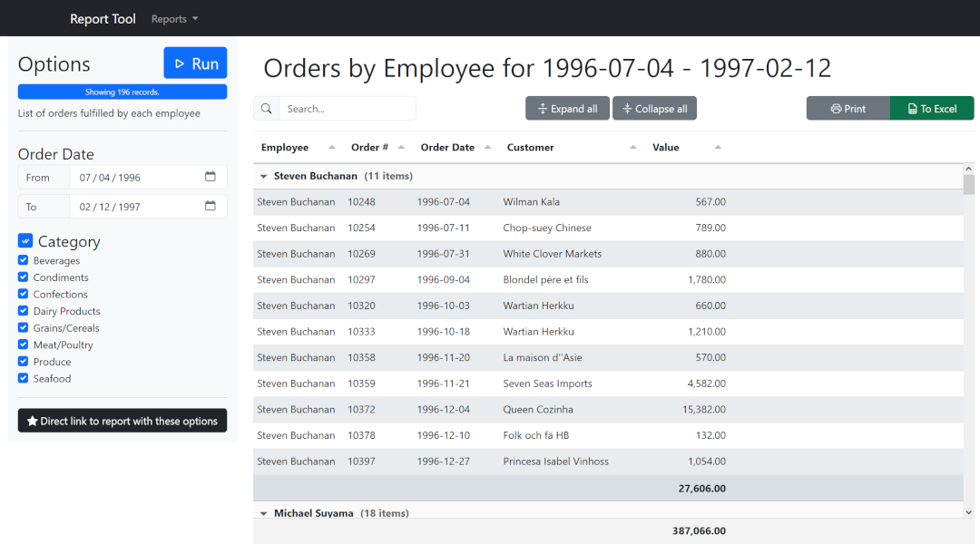Go to Report Tool home

point(103,19)
